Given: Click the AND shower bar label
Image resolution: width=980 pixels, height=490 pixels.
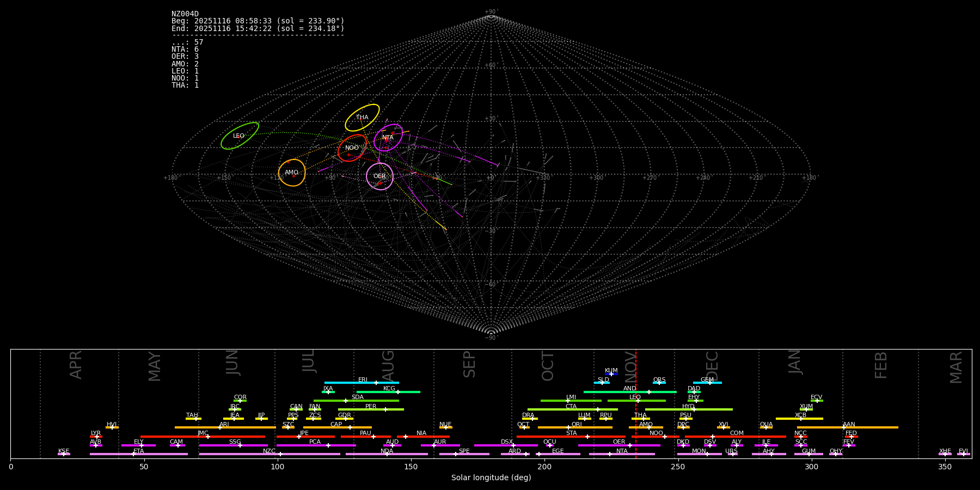Looking at the screenshot, I should (630, 389).
